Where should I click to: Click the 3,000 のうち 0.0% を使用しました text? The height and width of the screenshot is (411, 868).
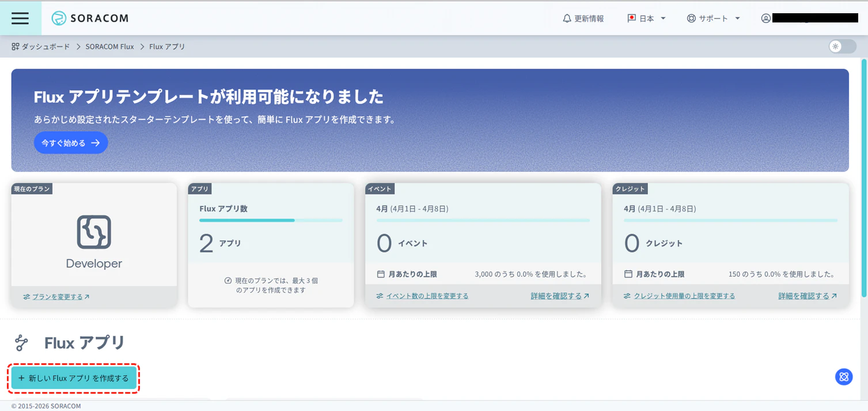531,274
